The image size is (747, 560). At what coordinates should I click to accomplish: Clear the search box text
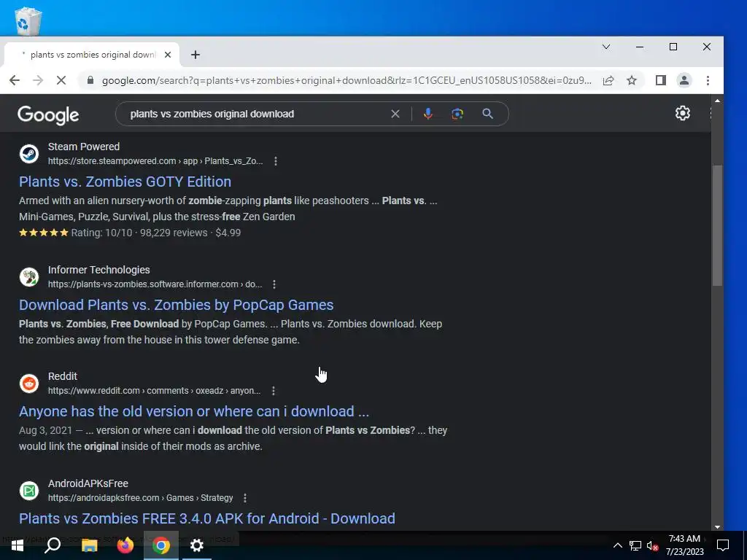395,114
